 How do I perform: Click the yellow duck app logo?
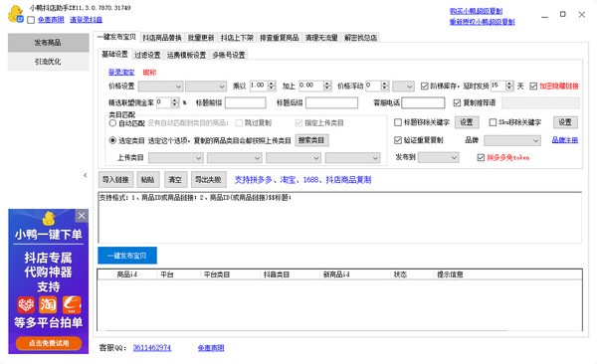tap(16, 14)
